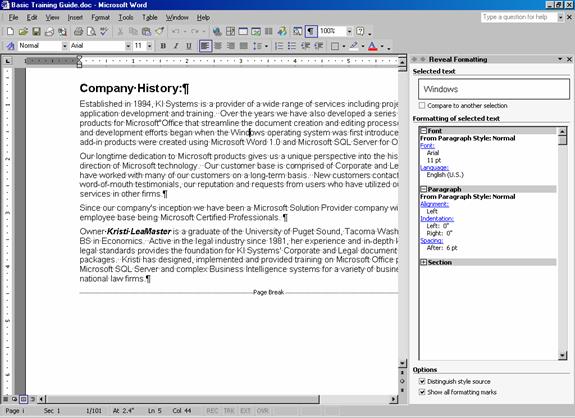This screenshot has height=418, width=575.
Task: Expand the Section group in Reveal Formatting
Action: pos(424,262)
